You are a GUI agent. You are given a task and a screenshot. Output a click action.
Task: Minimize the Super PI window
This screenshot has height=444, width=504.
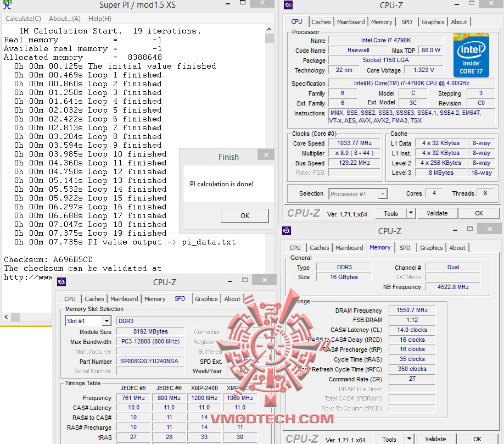pyautogui.click(x=228, y=4)
